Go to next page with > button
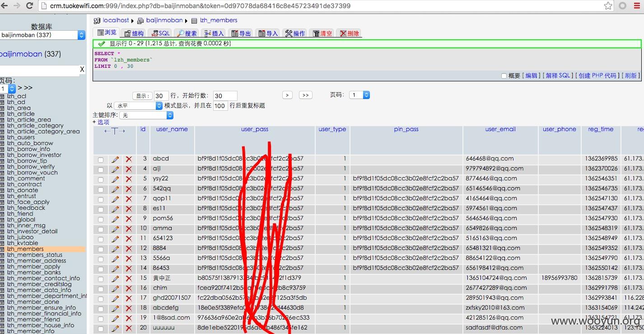This screenshot has height=334, width=644. pyautogui.click(x=287, y=95)
